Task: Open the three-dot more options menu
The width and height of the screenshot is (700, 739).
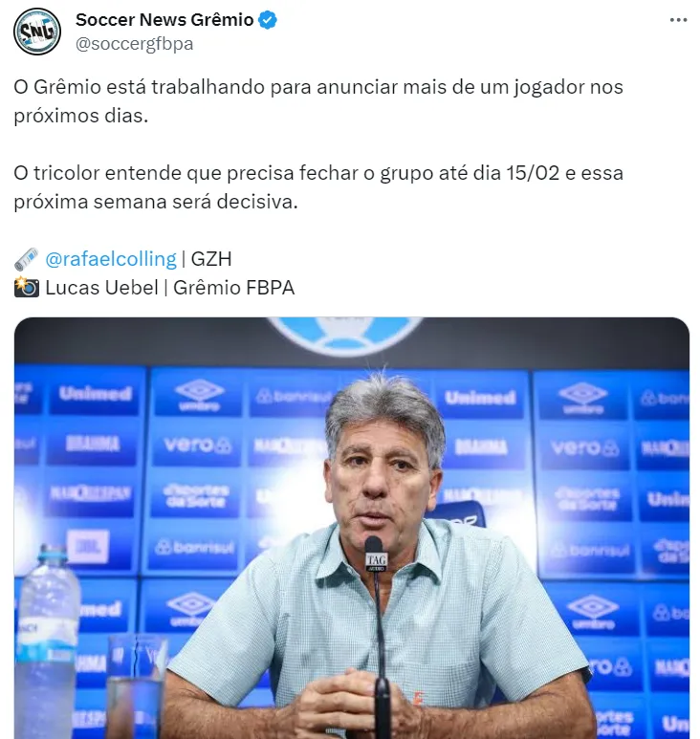Action: (678, 20)
